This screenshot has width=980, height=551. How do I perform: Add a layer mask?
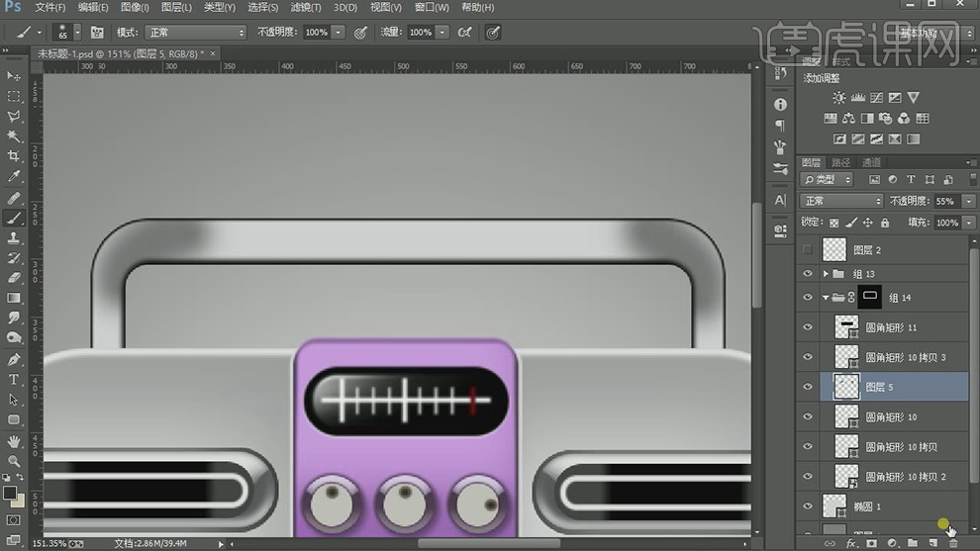[x=871, y=543]
